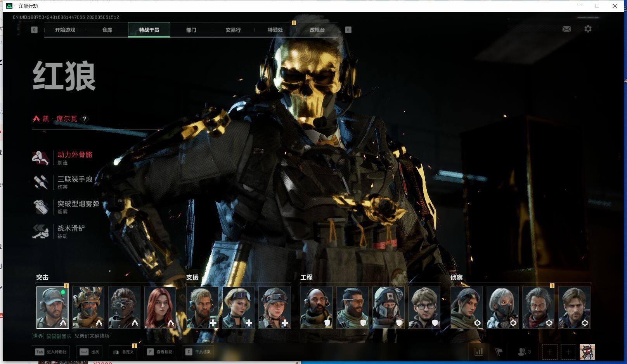
Task: Click the 出战 deploy button
Action: point(89,352)
